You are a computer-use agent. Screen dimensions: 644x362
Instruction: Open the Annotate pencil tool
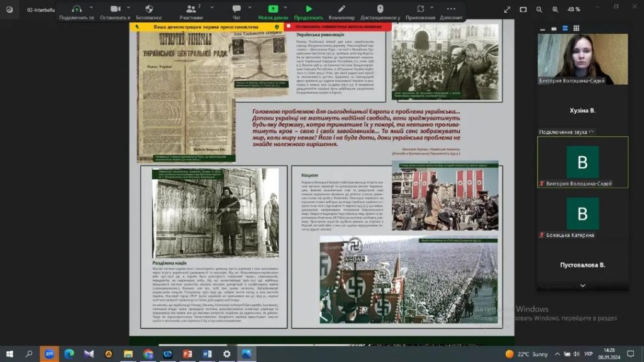pos(341,9)
